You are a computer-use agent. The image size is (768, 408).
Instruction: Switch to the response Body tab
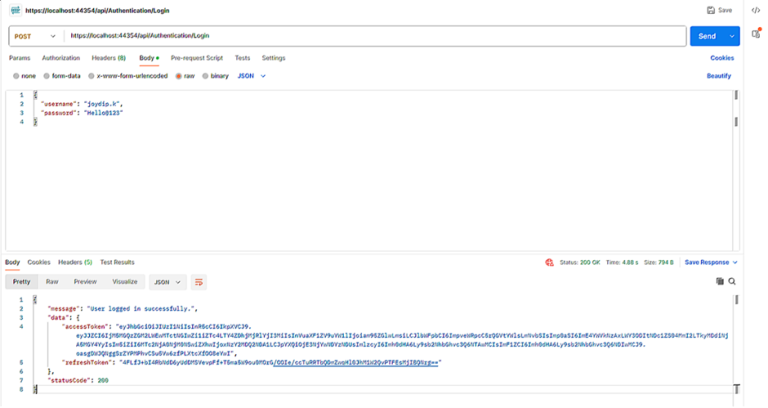(x=12, y=263)
